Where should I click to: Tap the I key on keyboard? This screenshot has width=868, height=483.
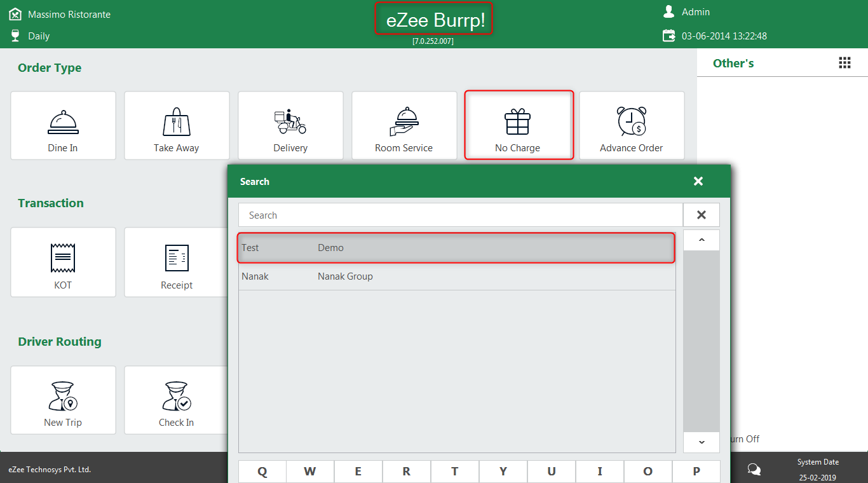tap(600, 472)
